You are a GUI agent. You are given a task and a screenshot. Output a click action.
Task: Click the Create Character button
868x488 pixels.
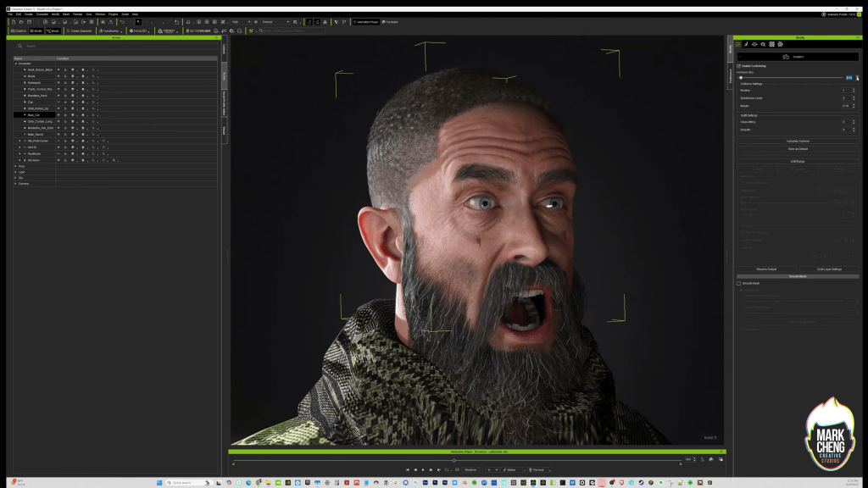click(79, 31)
